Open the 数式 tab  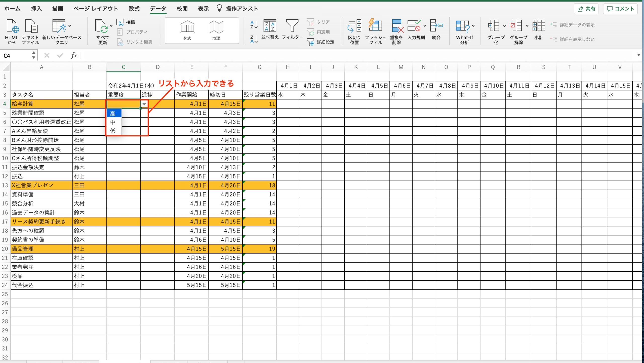[134, 9]
